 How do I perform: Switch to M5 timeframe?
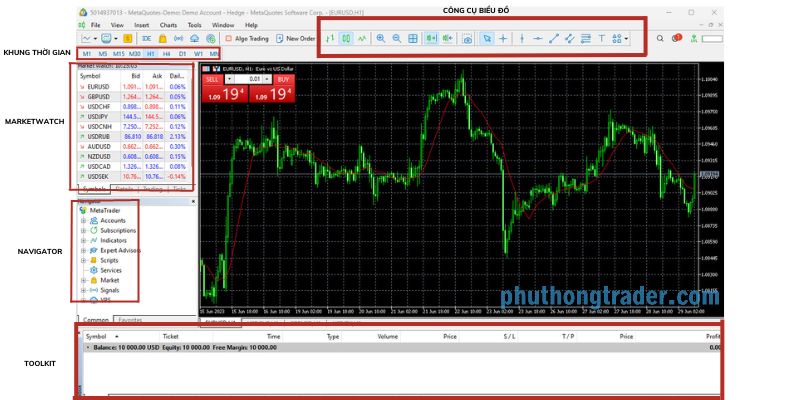point(103,54)
